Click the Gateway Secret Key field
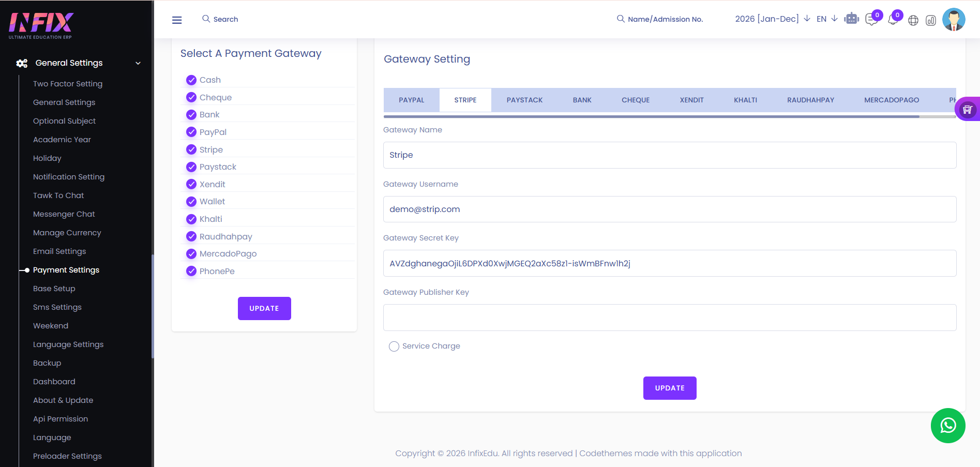This screenshot has height=467, width=980. 670,263
